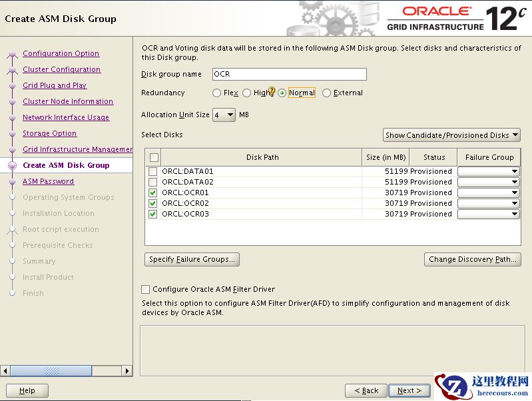Click the right arrow of sidebar scrollbar
Image resolution: width=532 pixels, height=401 pixels.
click(127, 370)
